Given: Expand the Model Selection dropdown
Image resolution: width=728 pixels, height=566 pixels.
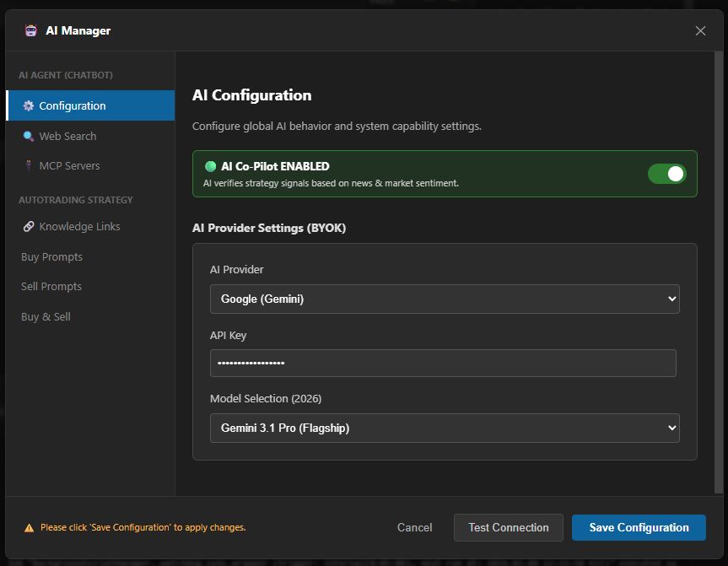Looking at the screenshot, I should tap(445, 428).
